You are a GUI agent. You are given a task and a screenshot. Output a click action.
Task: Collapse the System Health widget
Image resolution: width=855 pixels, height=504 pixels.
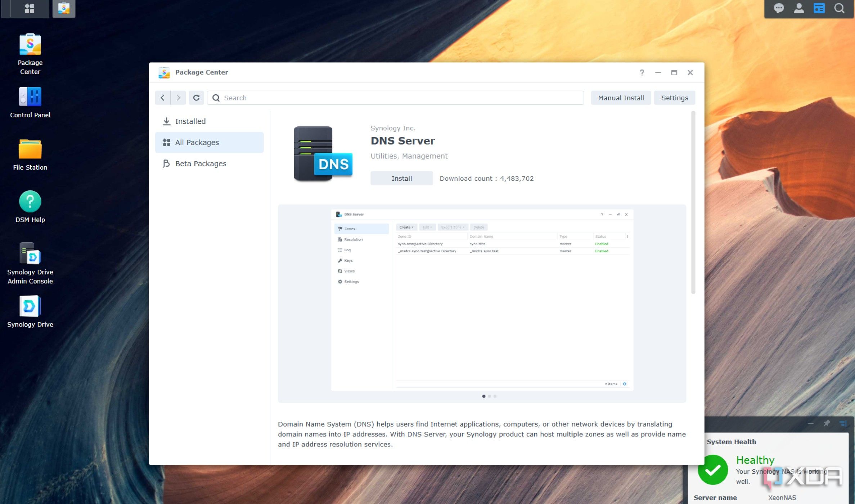[x=810, y=423]
